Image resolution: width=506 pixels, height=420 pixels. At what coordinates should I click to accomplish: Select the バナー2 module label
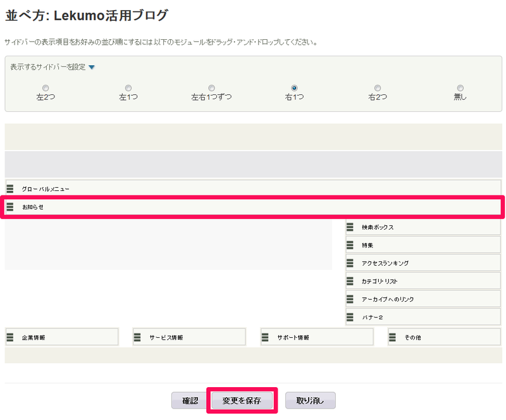click(373, 318)
